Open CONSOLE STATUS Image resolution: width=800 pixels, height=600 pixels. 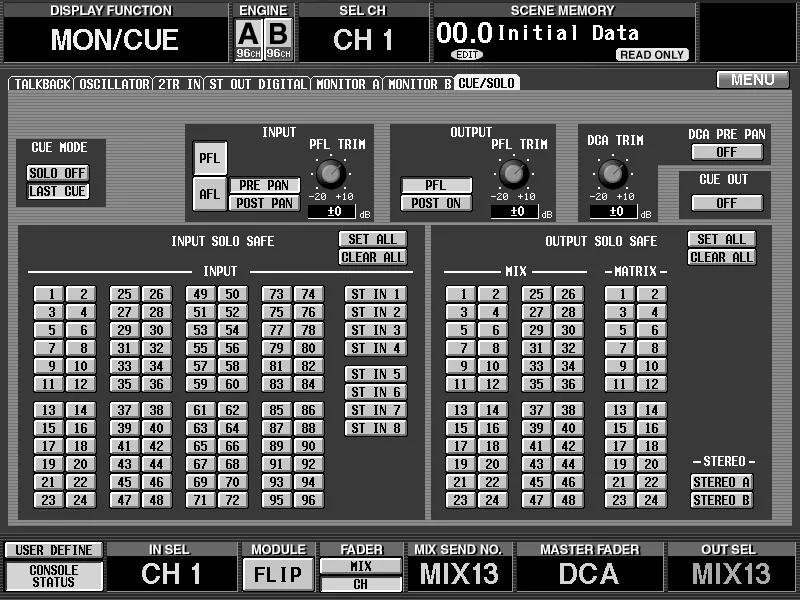[54, 576]
